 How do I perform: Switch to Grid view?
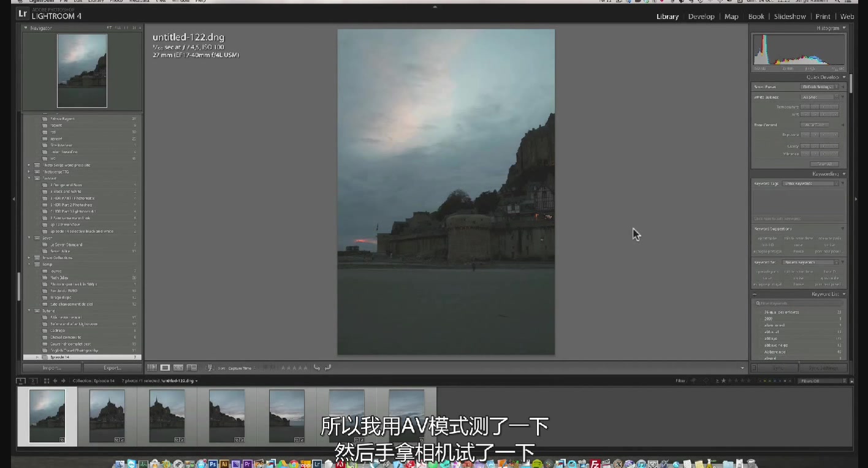coord(152,368)
